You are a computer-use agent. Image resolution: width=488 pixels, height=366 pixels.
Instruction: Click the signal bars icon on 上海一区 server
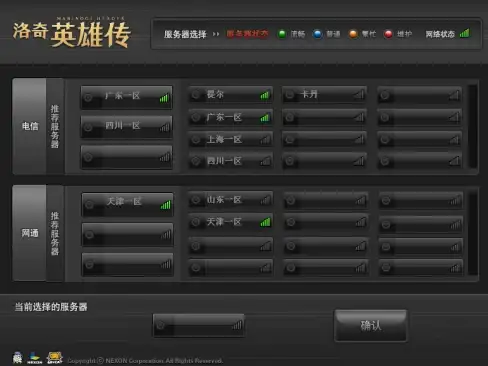(265, 140)
